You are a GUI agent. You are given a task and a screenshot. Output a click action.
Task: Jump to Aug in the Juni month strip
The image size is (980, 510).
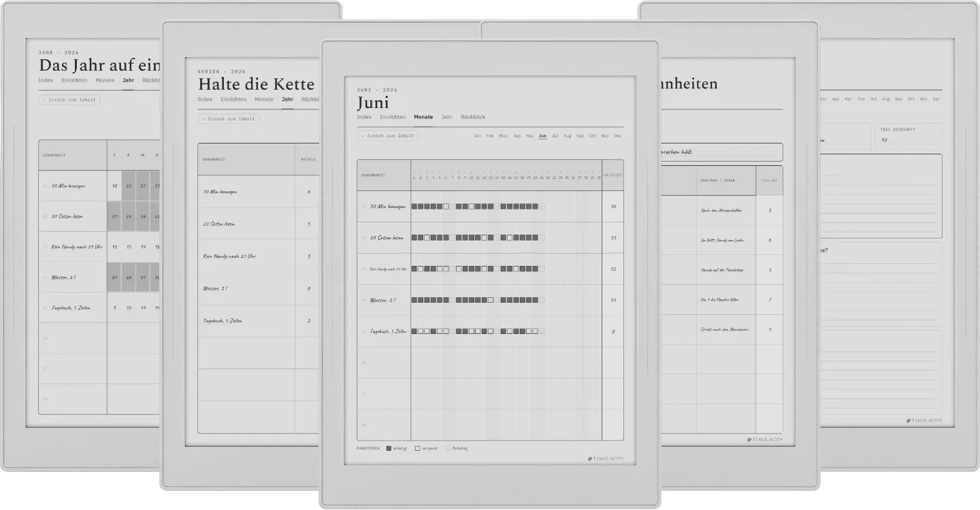568,136
